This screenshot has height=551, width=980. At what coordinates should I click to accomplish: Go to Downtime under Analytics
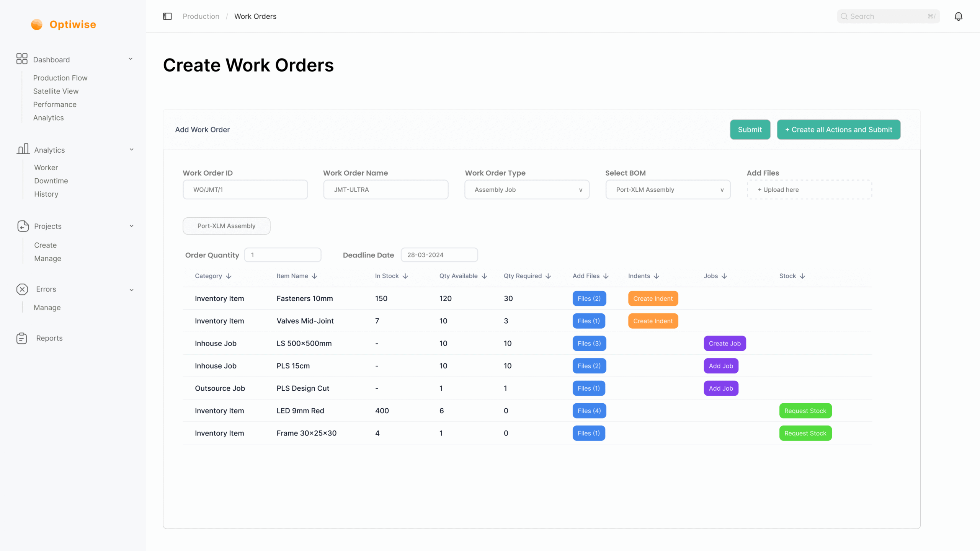tap(51, 181)
